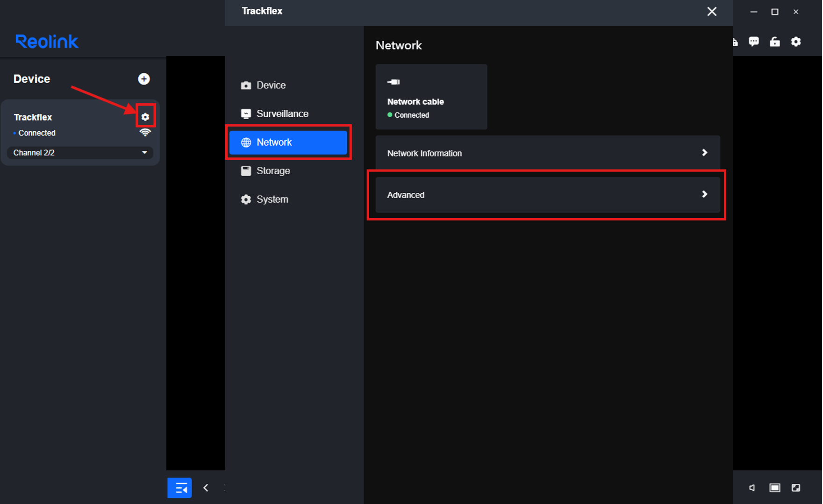The width and height of the screenshot is (823, 504).
Task: Add a new device with the plus icon
Action: (144, 79)
